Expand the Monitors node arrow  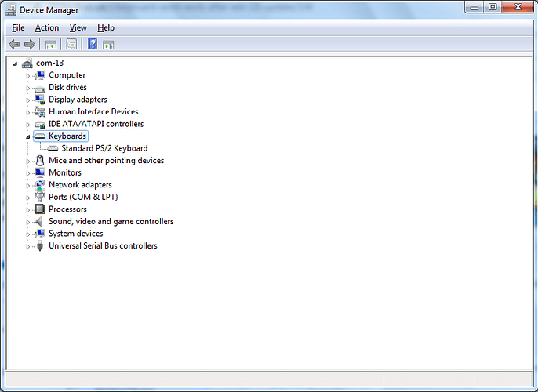tap(28, 173)
